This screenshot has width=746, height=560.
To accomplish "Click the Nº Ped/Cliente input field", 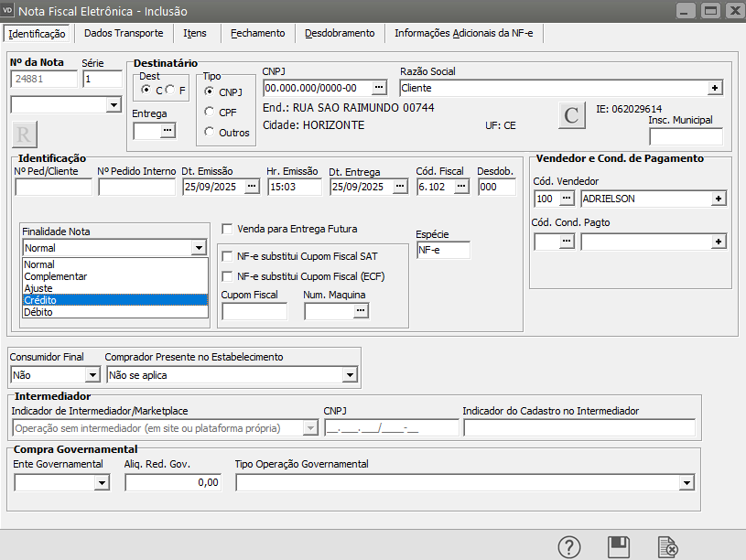I will pos(53,187).
